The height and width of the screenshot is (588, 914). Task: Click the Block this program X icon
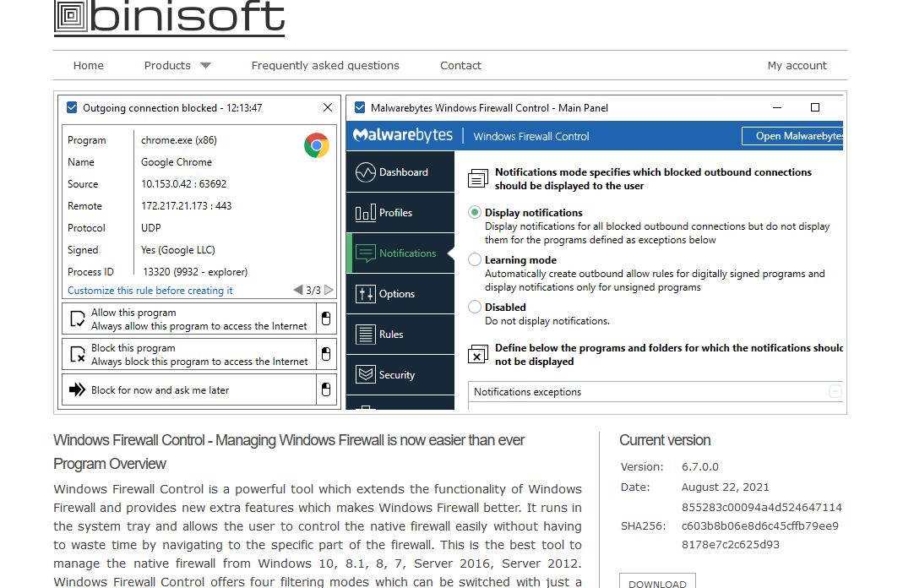(x=78, y=354)
